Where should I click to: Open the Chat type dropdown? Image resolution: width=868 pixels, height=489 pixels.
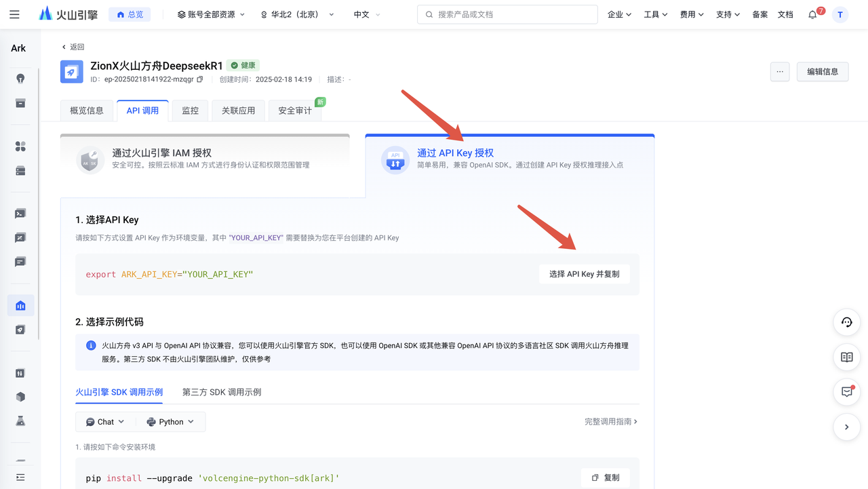tap(105, 422)
